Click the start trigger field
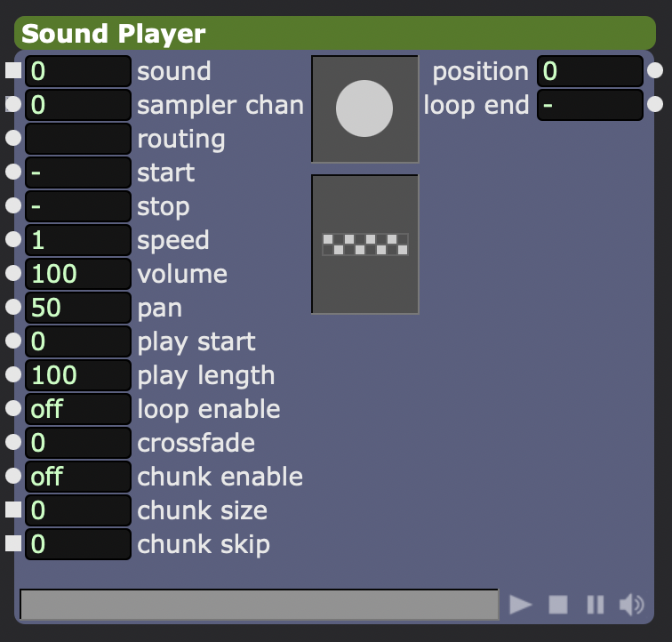Screen dimensions: 672x642 click(78, 173)
